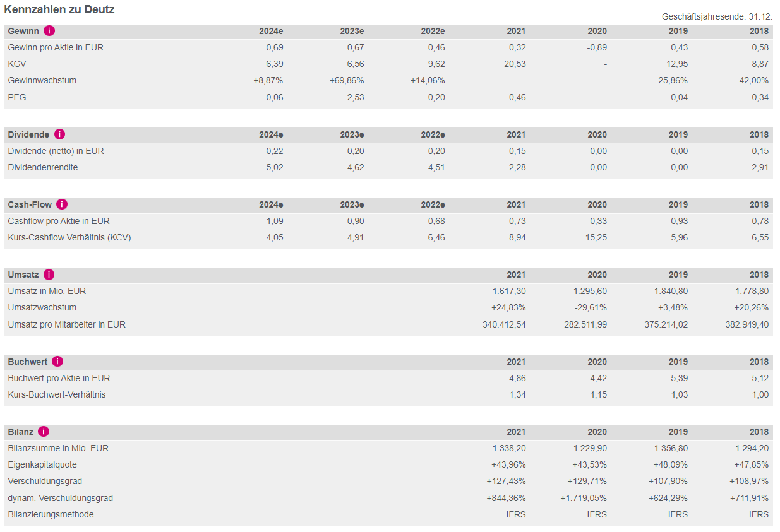
Task: Select the 'dynam. Verschuldungsgrad' row label
Action: tap(61, 498)
